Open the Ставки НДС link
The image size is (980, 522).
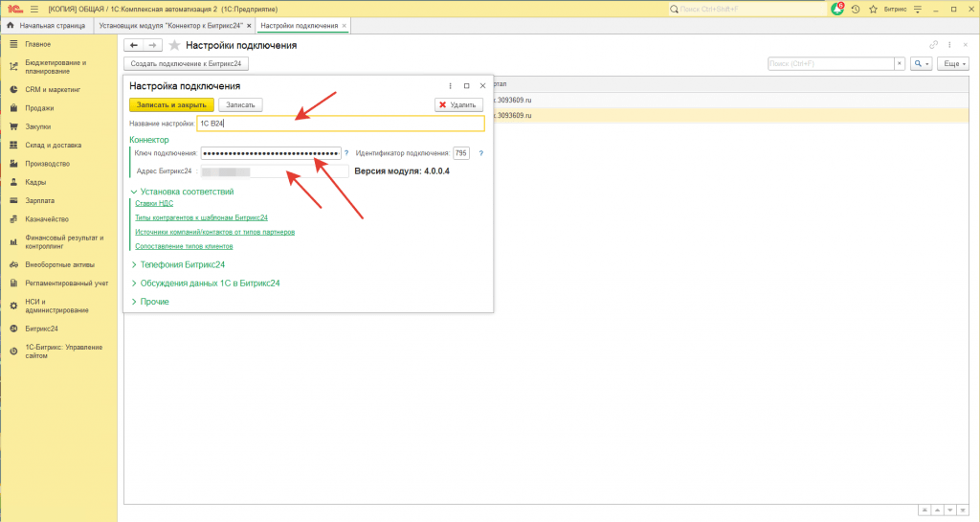[154, 203]
